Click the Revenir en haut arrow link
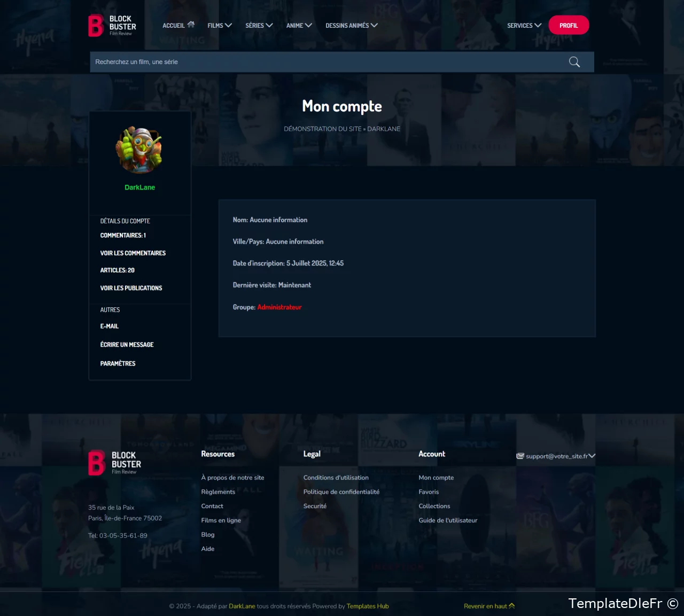Viewport: 684px width, 616px height. [x=489, y=606]
